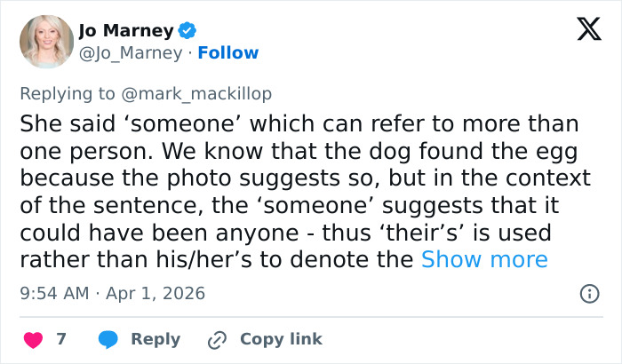Click the chain link copy icon

[217, 339]
